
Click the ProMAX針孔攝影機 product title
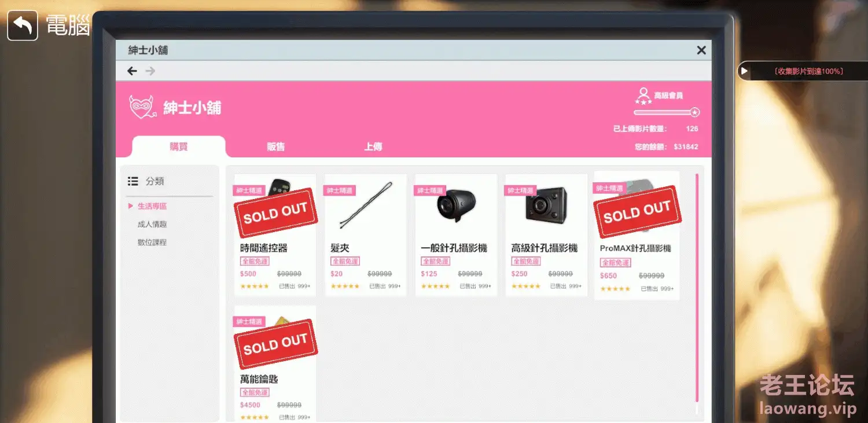[x=635, y=248]
